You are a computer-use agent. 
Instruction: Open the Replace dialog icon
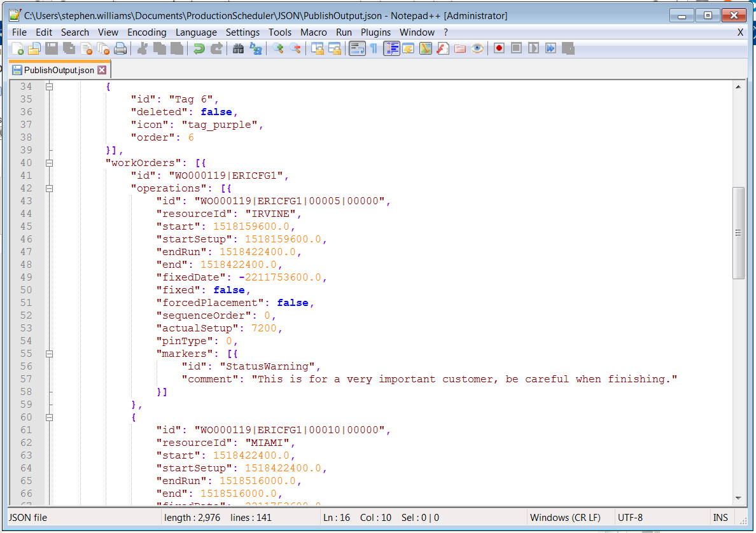coord(256,49)
